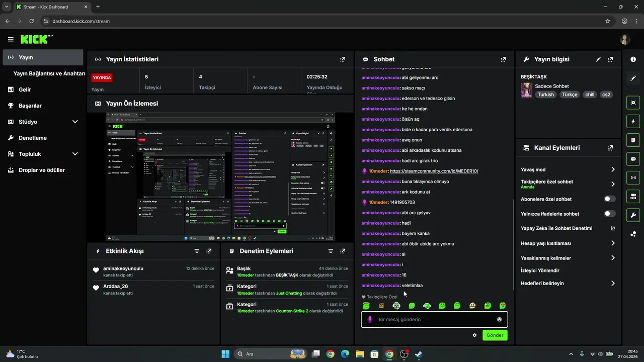Open the Windows Start menu
The image size is (644, 362).
point(225,354)
